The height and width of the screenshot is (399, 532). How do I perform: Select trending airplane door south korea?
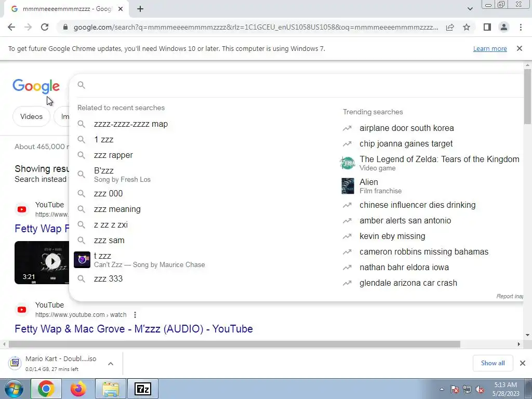[x=406, y=128]
